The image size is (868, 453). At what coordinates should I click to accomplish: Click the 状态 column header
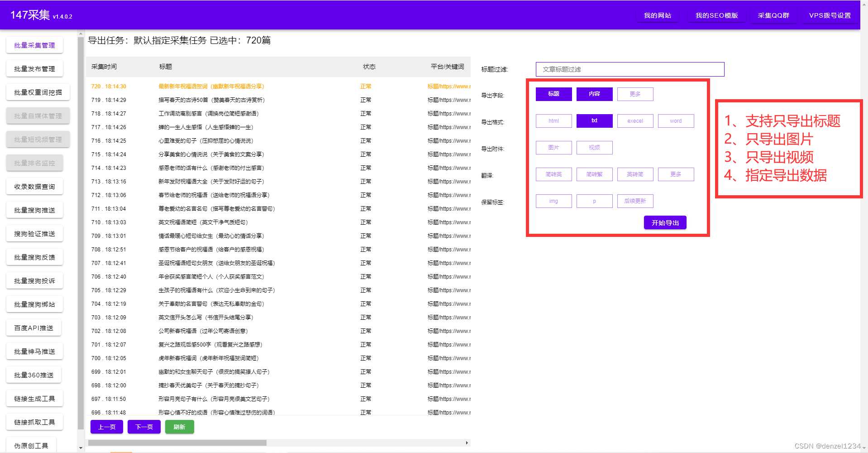tap(369, 67)
